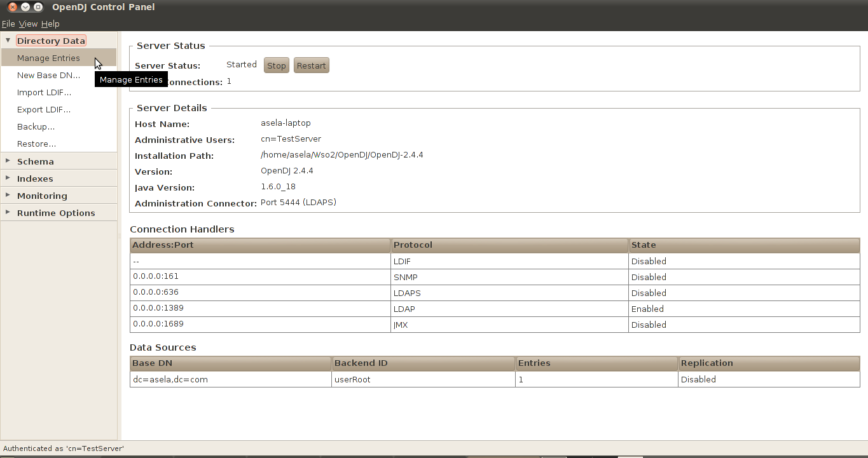Open the Help menu
The image size is (868, 458).
[x=50, y=24]
